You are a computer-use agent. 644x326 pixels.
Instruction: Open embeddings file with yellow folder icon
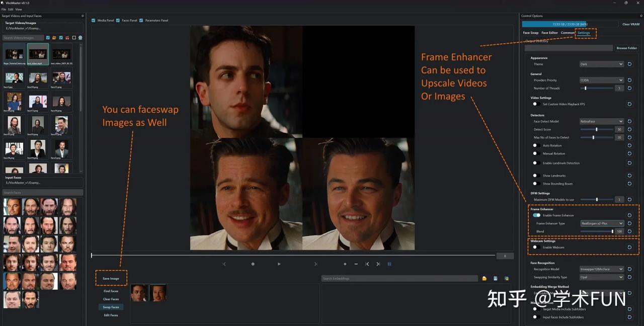485,278
